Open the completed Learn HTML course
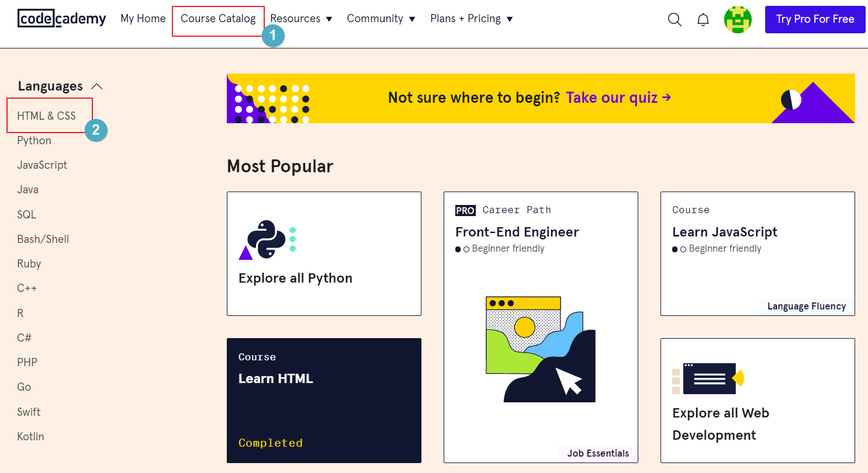Image resolution: width=868 pixels, height=473 pixels. (x=324, y=401)
